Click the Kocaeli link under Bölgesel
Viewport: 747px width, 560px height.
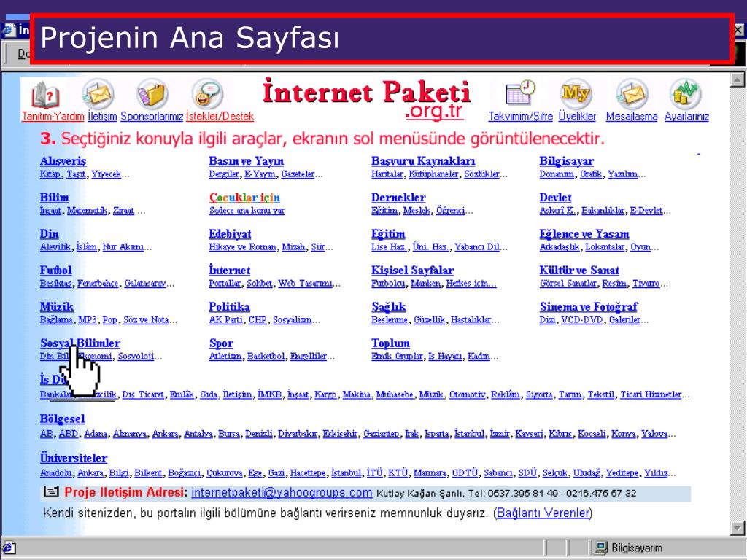tap(592, 434)
